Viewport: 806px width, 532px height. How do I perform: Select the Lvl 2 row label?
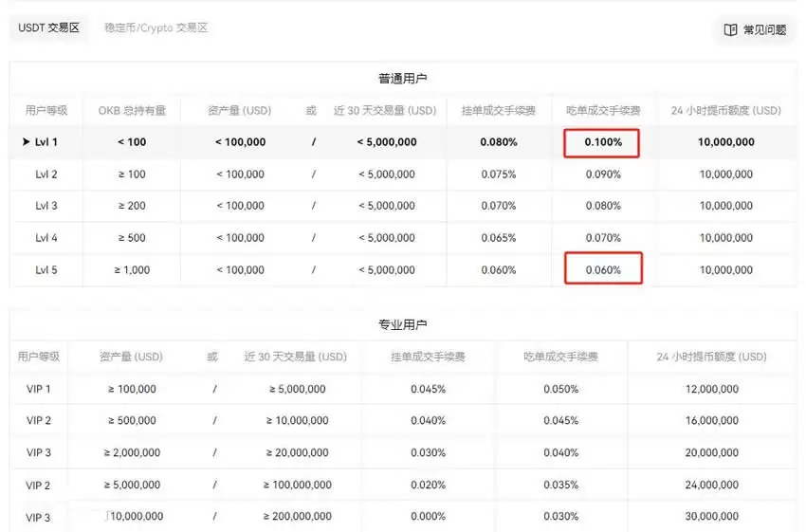click(46, 174)
